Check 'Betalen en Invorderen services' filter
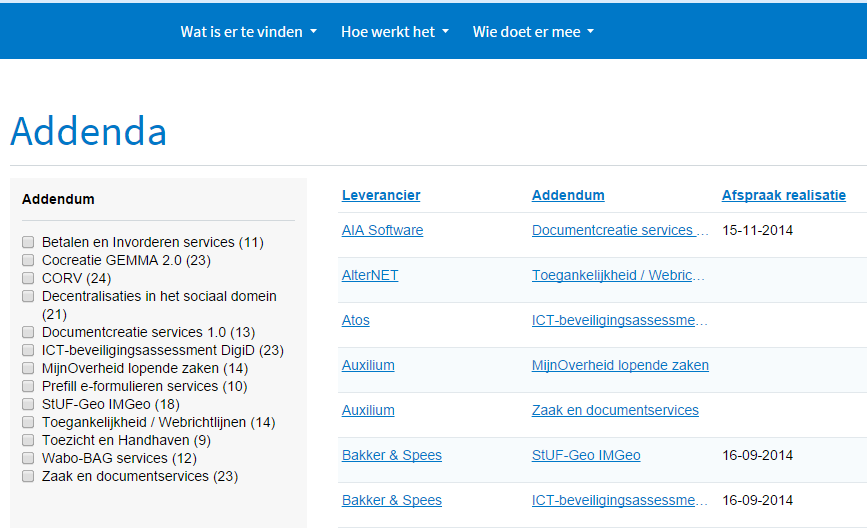 (28, 242)
